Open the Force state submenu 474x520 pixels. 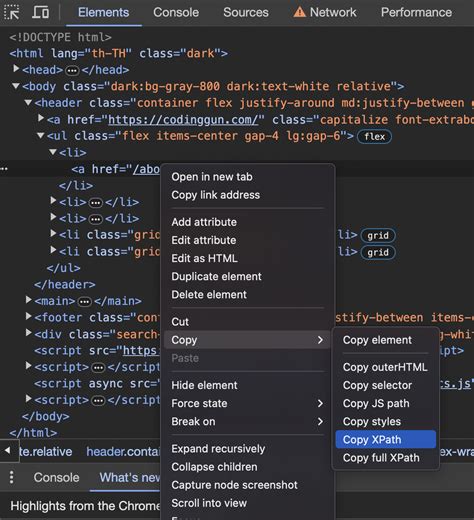(x=248, y=403)
